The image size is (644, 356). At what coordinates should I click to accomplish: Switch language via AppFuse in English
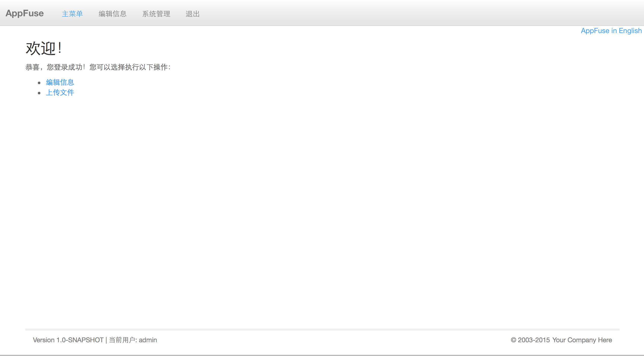click(611, 31)
